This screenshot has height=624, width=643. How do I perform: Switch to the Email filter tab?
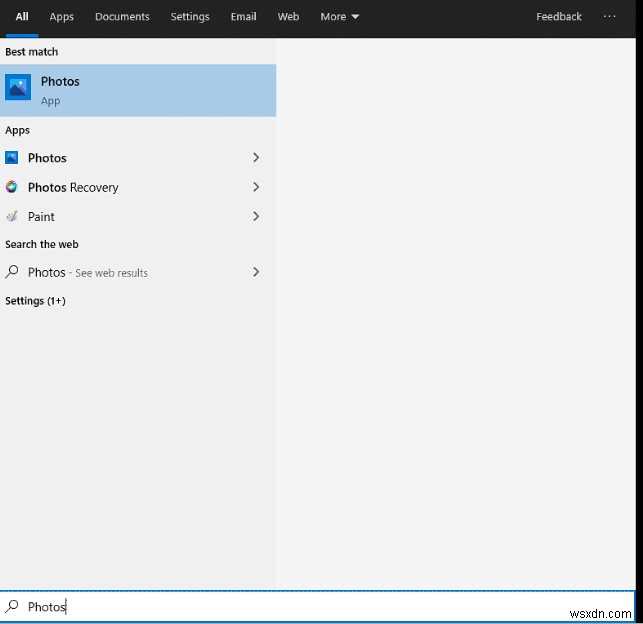[x=243, y=17]
